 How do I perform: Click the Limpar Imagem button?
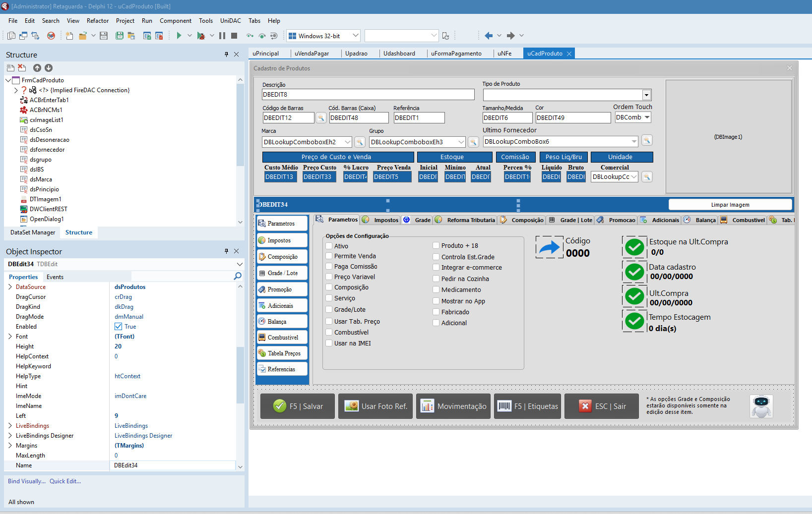(x=730, y=205)
